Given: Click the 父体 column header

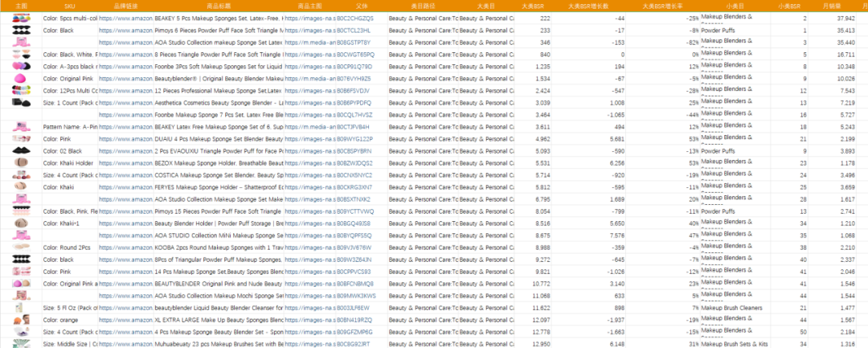Looking at the screenshot, I should click(362, 6).
